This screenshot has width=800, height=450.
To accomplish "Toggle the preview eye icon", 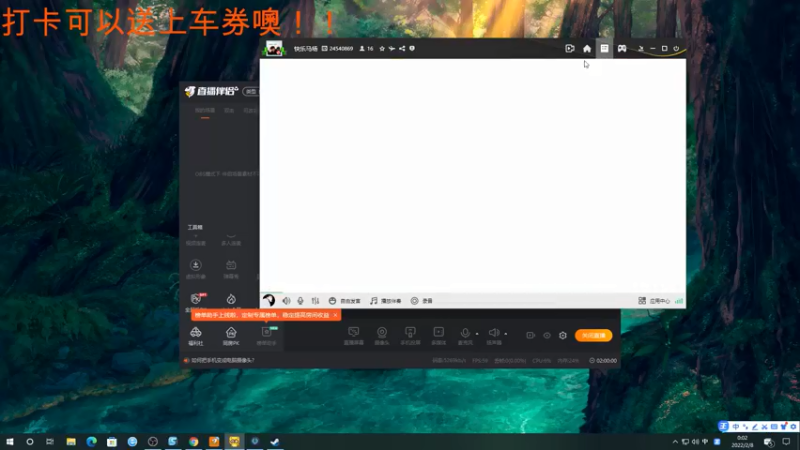I will [547, 335].
